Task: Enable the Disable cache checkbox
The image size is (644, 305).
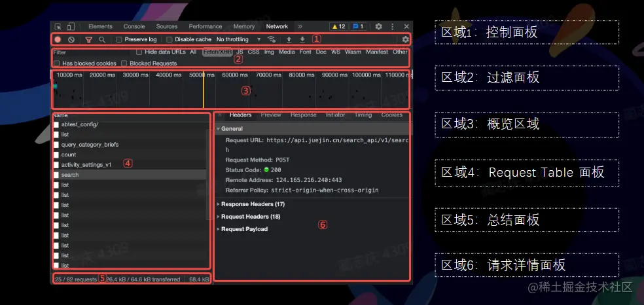Action: (170, 39)
